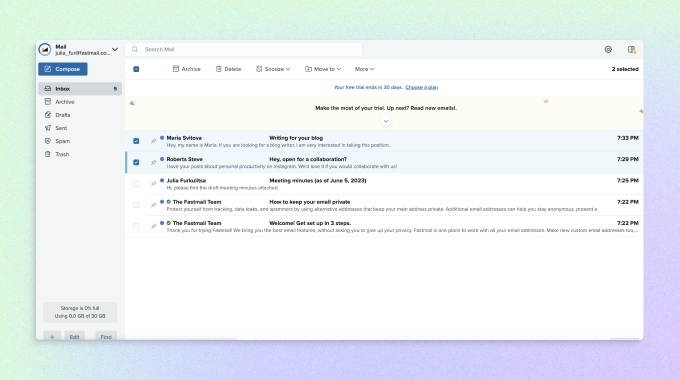Pin the Julia Furkulitsa email
The height and width of the screenshot is (380, 680).
[153, 183]
